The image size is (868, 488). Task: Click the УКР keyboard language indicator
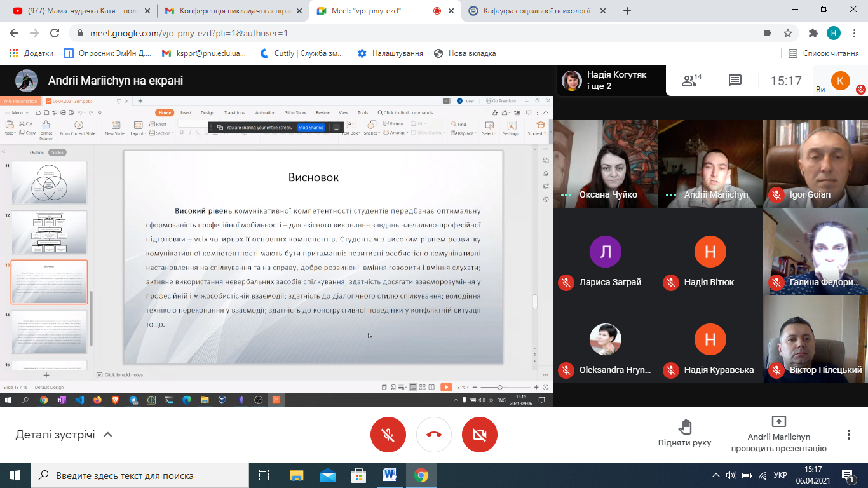point(780,475)
